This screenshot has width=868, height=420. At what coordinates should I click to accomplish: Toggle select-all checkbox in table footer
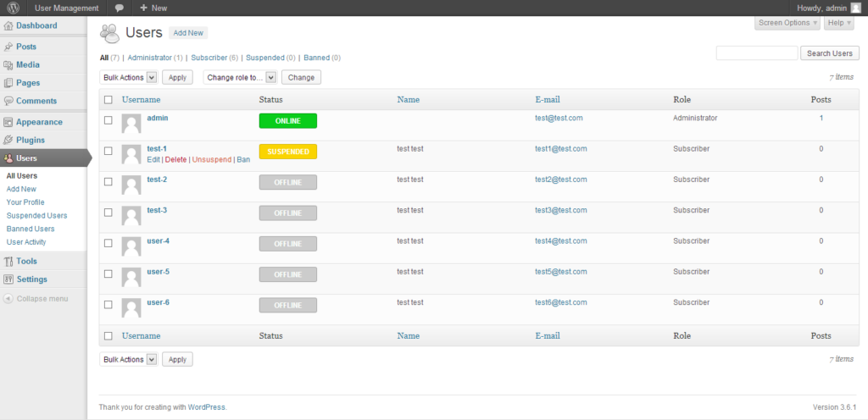(x=108, y=335)
